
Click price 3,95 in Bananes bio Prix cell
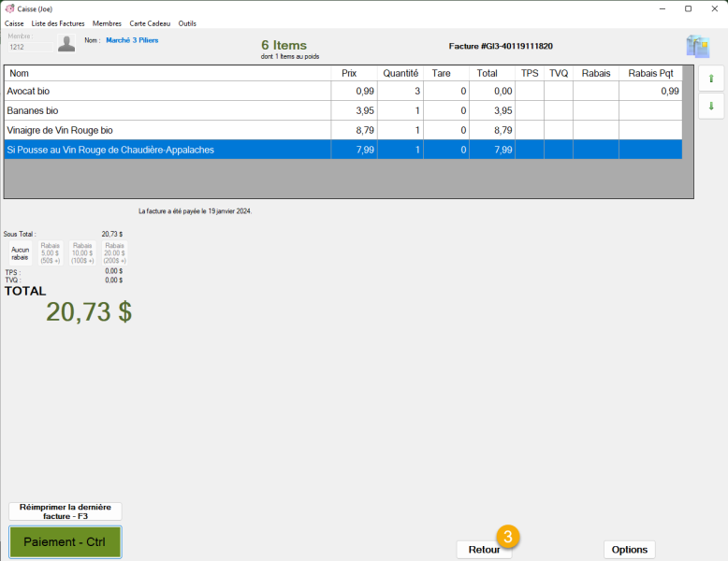coord(354,110)
